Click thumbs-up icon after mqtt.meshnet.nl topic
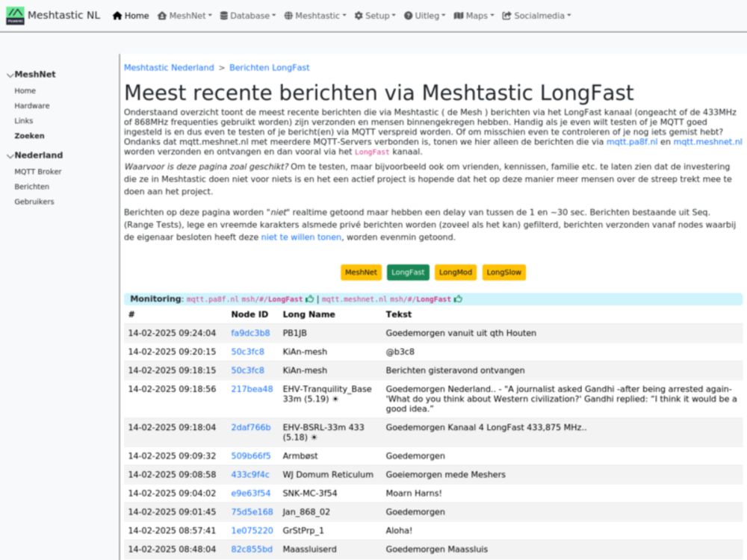The height and width of the screenshot is (560, 747). coord(458,299)
